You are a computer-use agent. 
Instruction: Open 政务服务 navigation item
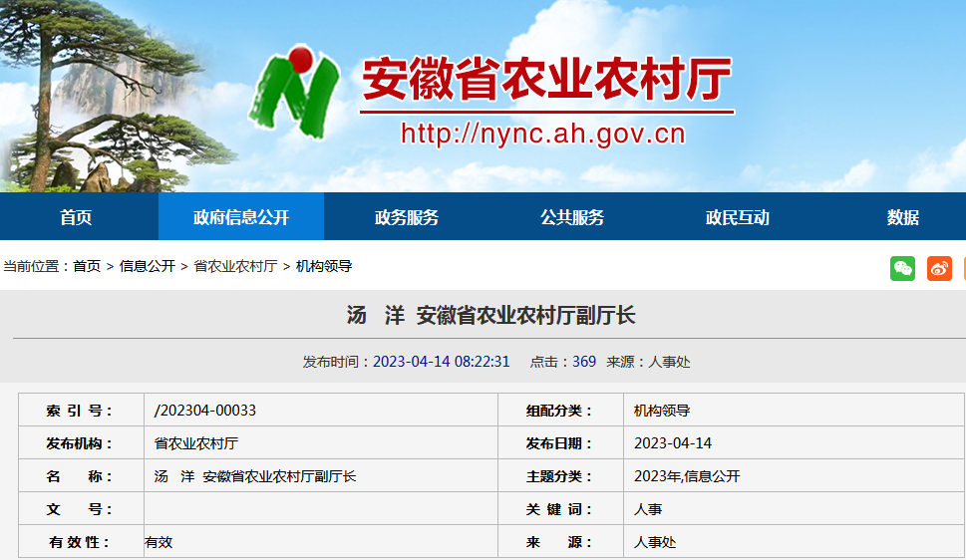coord(407,217)
